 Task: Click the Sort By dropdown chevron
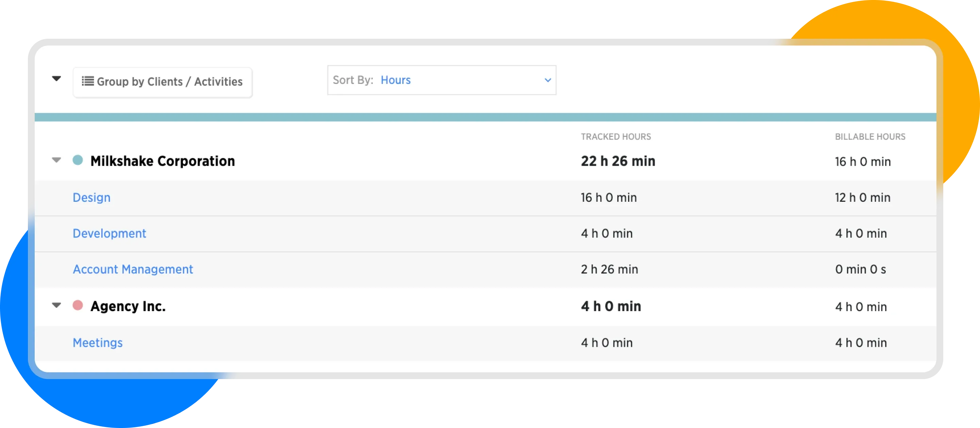click(x=547, y=80)
